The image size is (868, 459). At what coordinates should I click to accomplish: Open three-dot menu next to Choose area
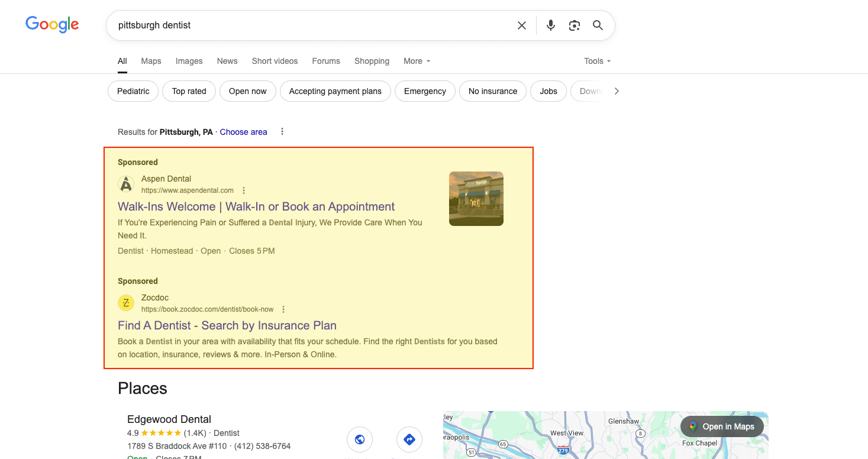(282, 132)
